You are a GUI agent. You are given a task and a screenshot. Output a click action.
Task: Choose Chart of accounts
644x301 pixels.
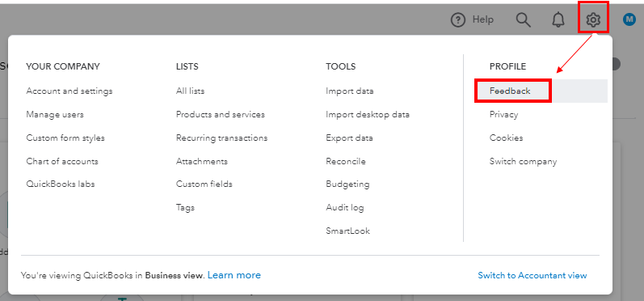point(62,161)
